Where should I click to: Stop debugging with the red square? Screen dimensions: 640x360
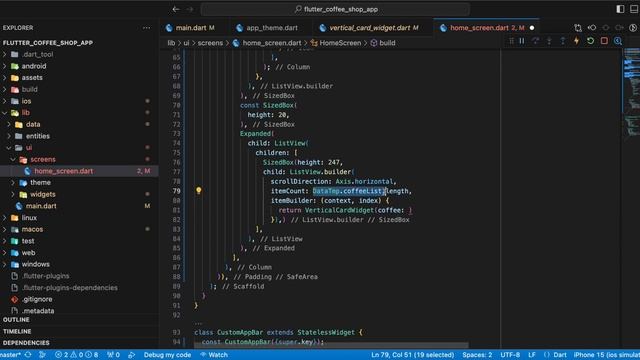[x=604, y=41]
